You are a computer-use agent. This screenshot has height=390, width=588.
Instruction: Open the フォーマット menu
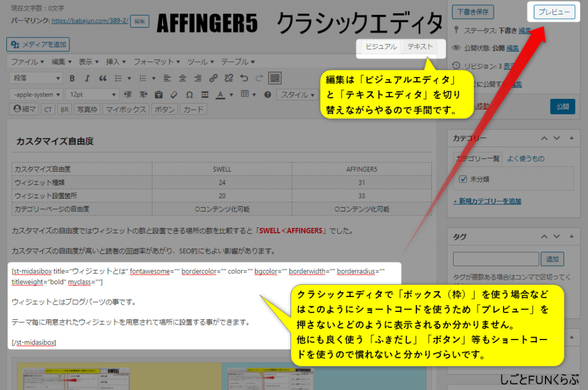[x=157, y=62]
